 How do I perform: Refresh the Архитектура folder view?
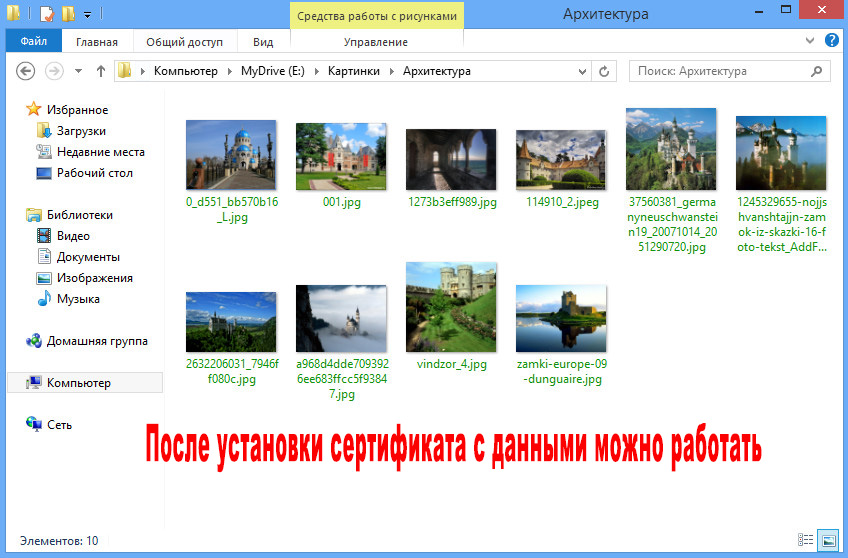click(x=604, y=71)
